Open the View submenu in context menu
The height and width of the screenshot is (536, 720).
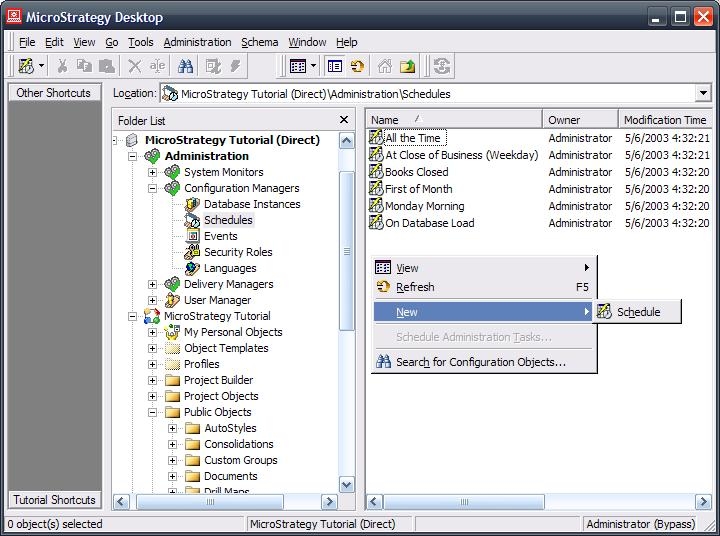pos(482,268)
